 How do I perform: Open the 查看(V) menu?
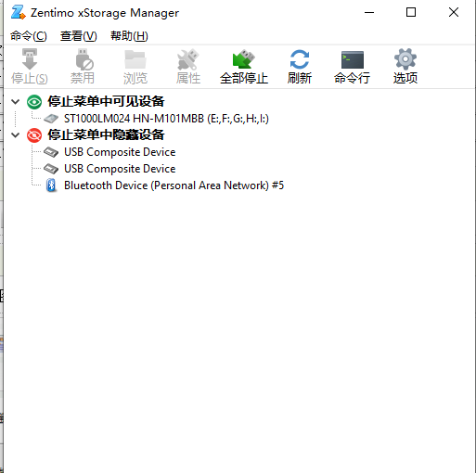79,36
